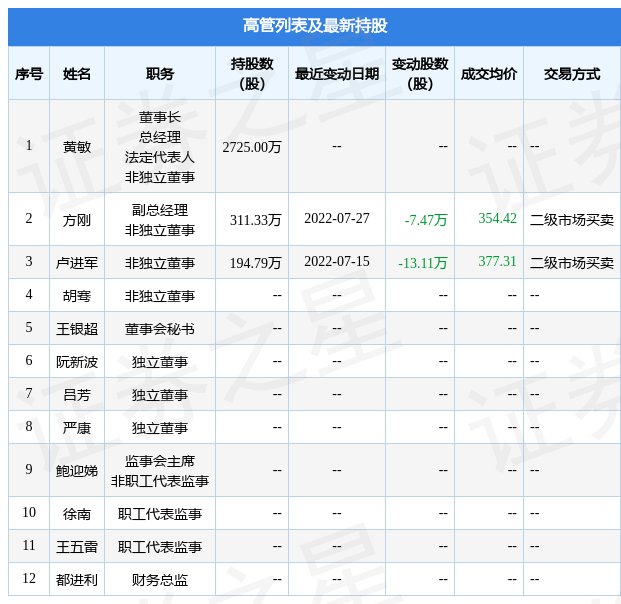Image resolution: width=621 pixels, height=604 pixels.
Task: Select the name 鲍迎娣
Action: (x=77, y=471)
